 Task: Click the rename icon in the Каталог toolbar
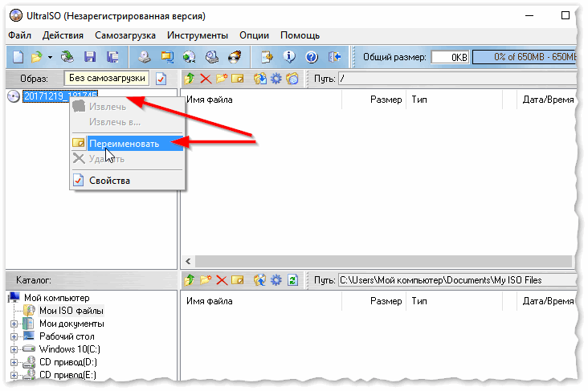click(x=238, y=280)
